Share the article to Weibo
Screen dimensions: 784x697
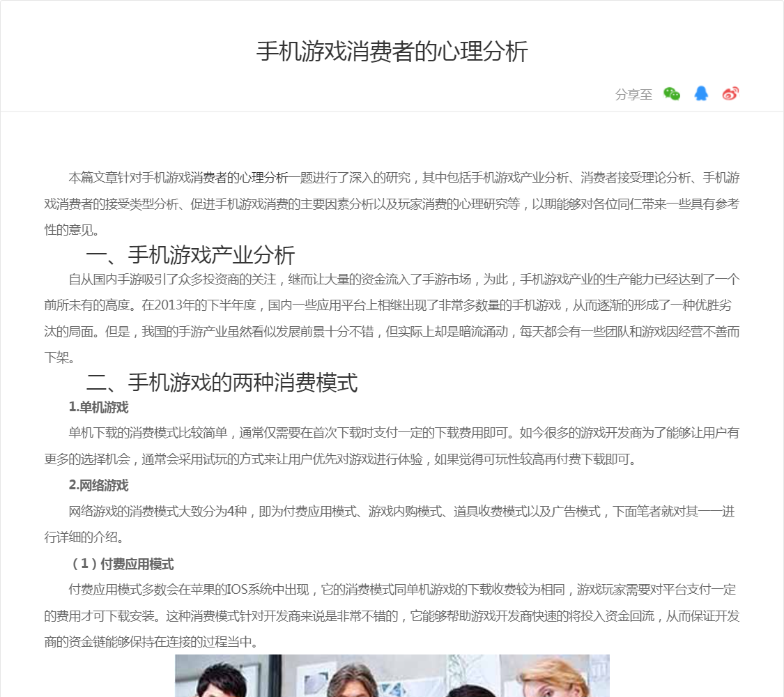pyautogui.click(x=730, y=93)
